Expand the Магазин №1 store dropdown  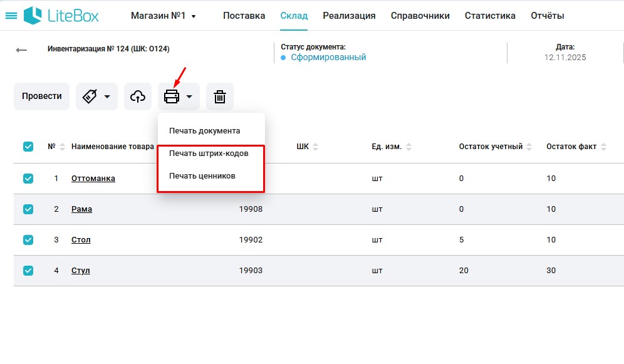[163, 16]
